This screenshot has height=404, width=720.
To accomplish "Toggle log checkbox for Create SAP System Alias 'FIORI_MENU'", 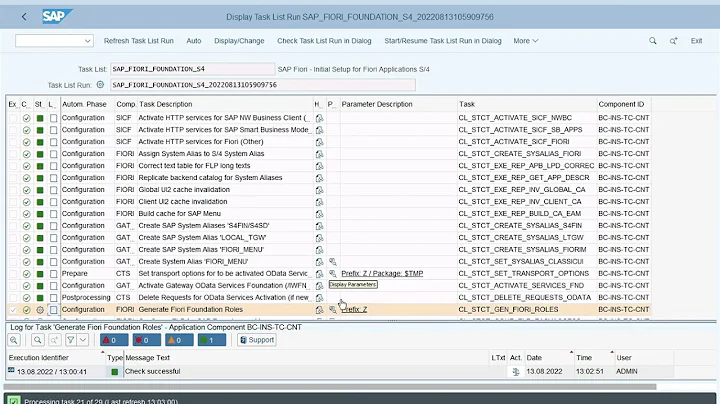I will tap(54, 250).
